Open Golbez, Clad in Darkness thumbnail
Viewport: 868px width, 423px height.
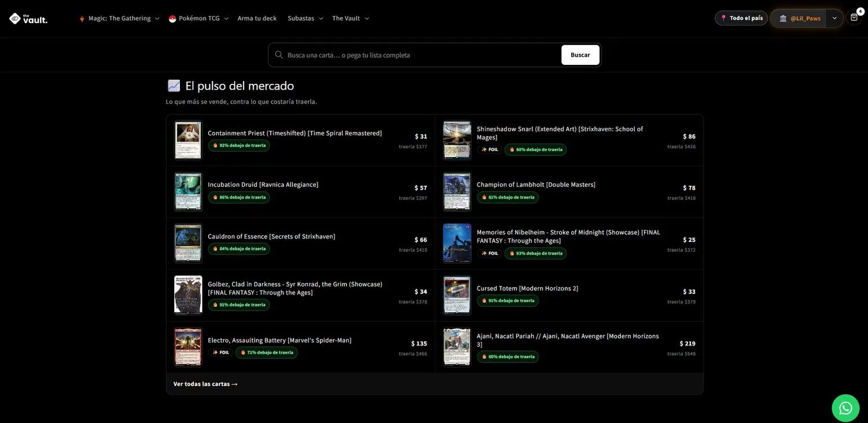[x=188, y=295]
